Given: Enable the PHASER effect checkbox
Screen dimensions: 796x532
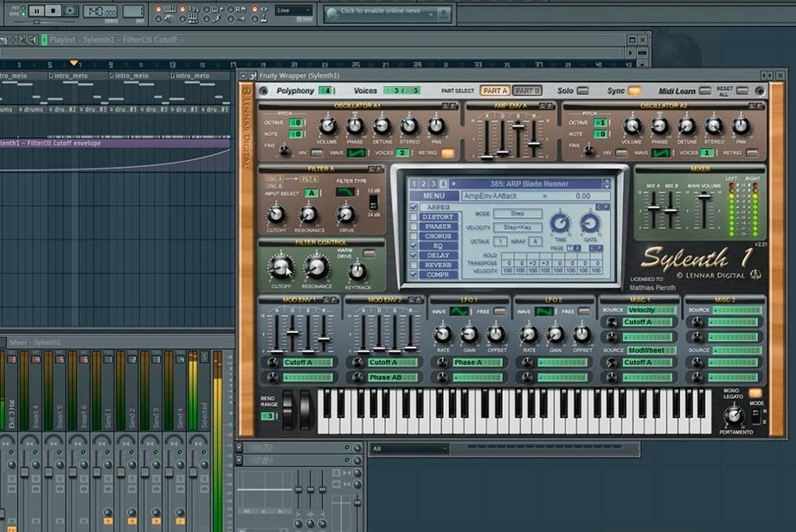Looking at the screenshot, I should point(414,227).
